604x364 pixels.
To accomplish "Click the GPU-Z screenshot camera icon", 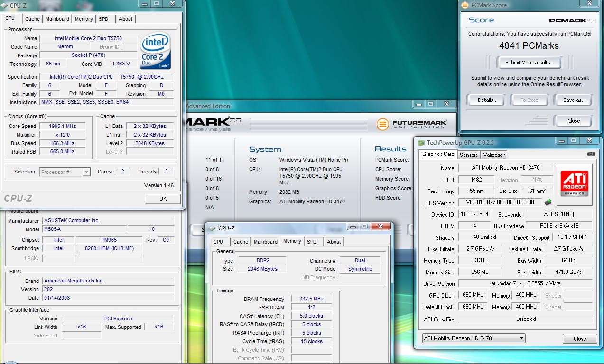I will point(591,154).
